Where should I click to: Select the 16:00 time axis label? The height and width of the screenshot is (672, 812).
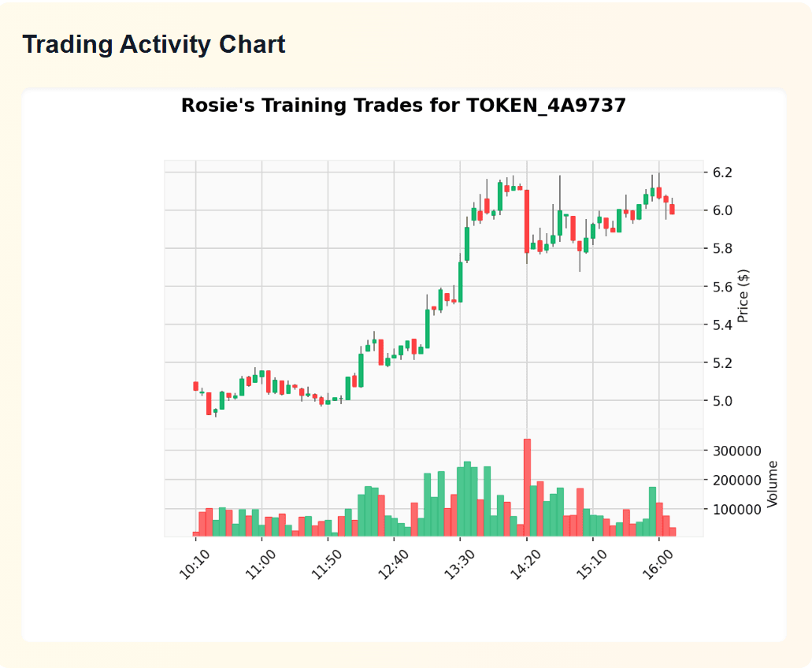pyautogui.click(x=658, y=564)
